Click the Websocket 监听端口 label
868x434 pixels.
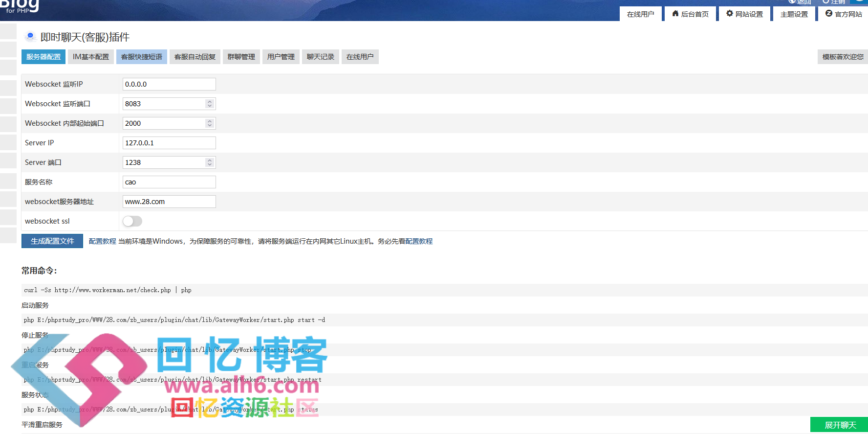58,104
